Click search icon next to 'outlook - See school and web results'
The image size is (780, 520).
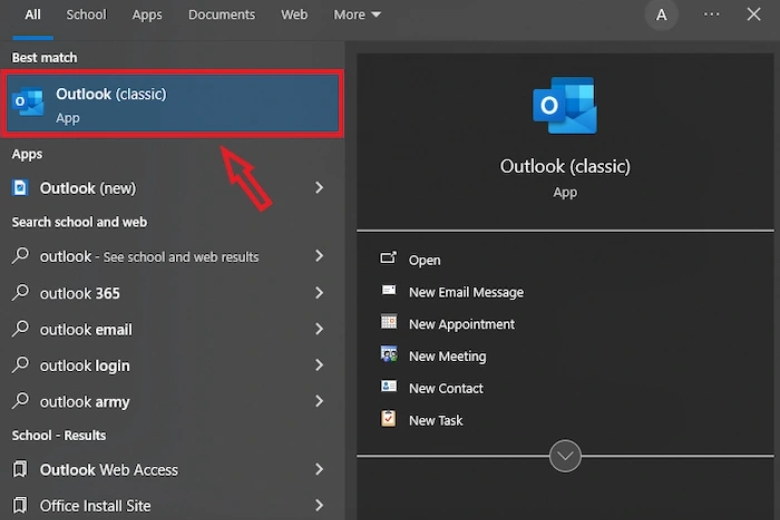pyautogui.click(x=20, y=255)
